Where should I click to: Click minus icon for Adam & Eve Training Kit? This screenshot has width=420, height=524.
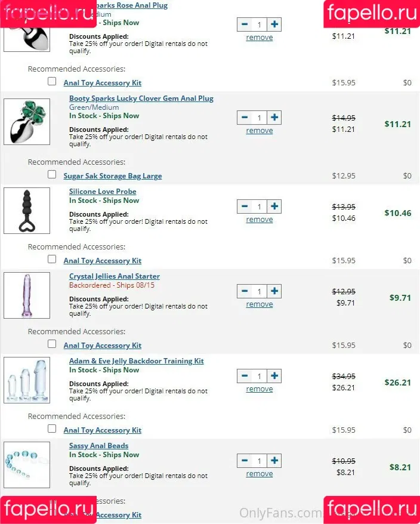pyautogui.click(x=245, y=375)
